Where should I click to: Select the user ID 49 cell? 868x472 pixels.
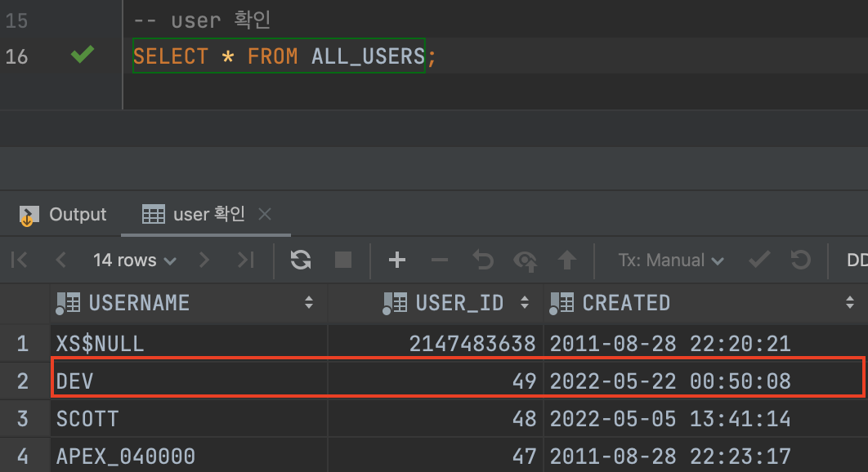436,381
